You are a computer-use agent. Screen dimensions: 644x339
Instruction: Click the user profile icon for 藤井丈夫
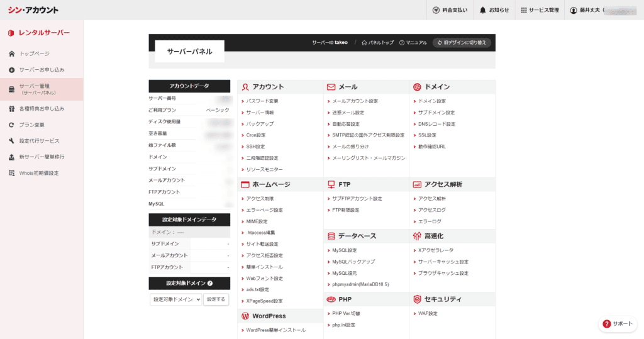[574, 10]
